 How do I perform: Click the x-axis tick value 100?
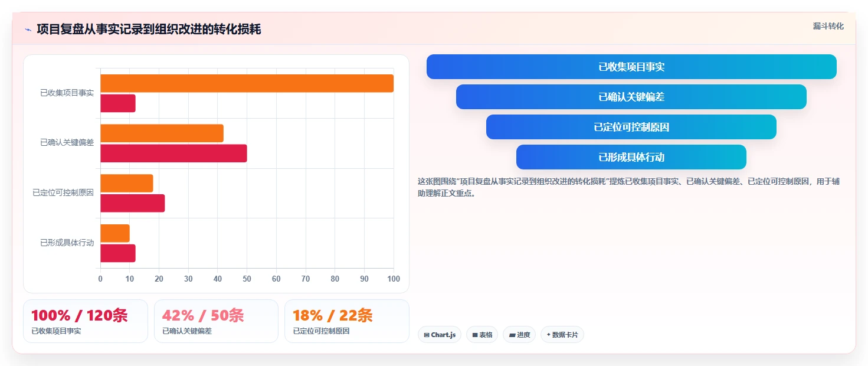(393, 279)
